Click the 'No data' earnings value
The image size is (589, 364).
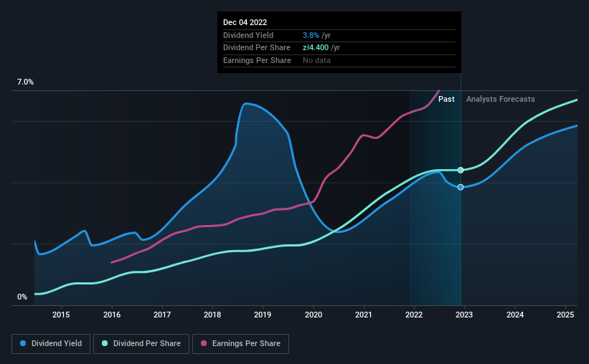[316, 60]
